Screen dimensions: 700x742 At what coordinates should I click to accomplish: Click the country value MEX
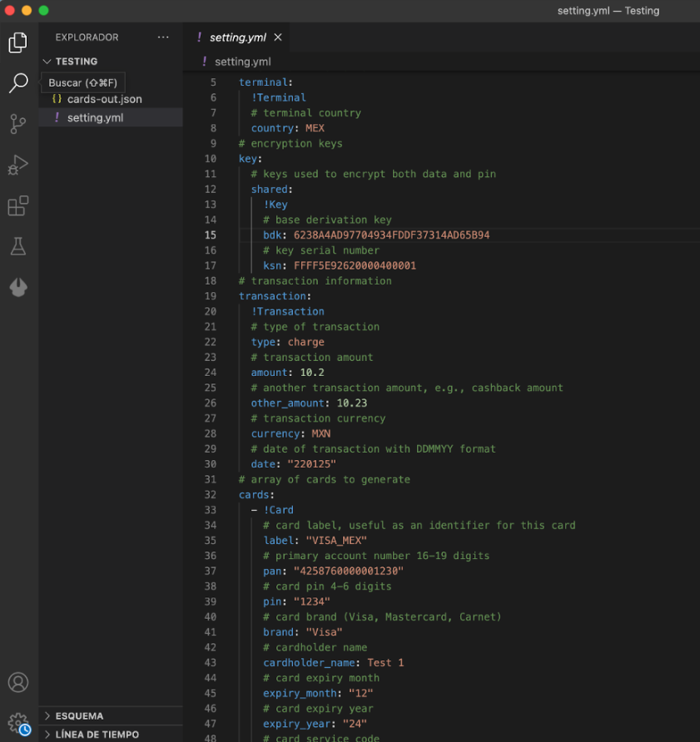coord(315,128)
